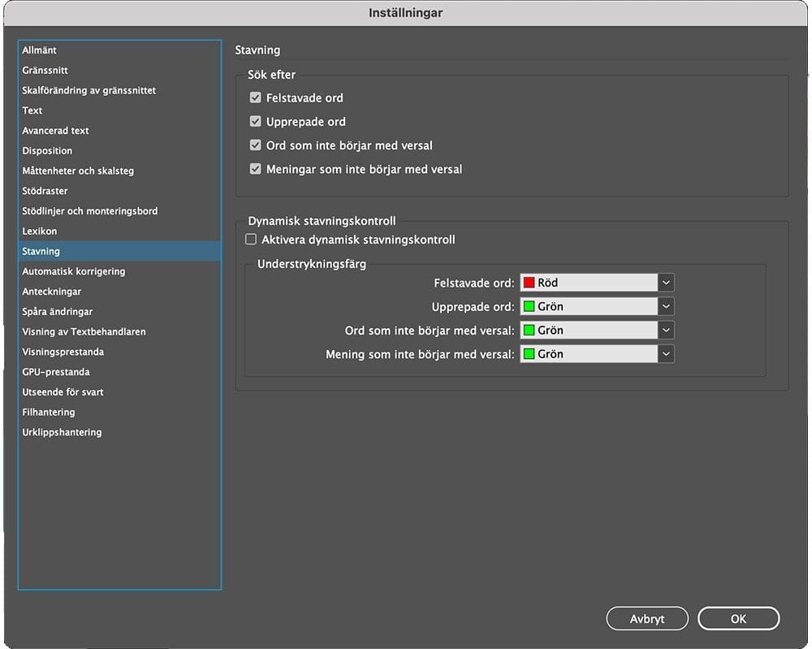Select the Text category in sidebar
Screen dimensions: 812x649
(119, 110)
